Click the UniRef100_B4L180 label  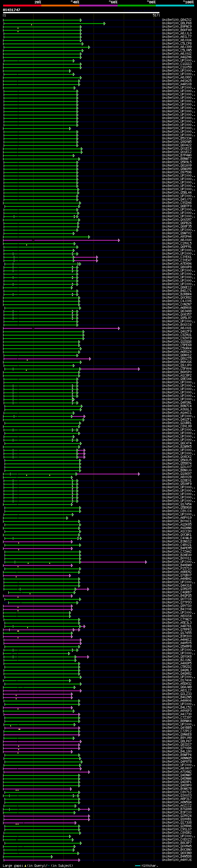click(x=177, y=751)
